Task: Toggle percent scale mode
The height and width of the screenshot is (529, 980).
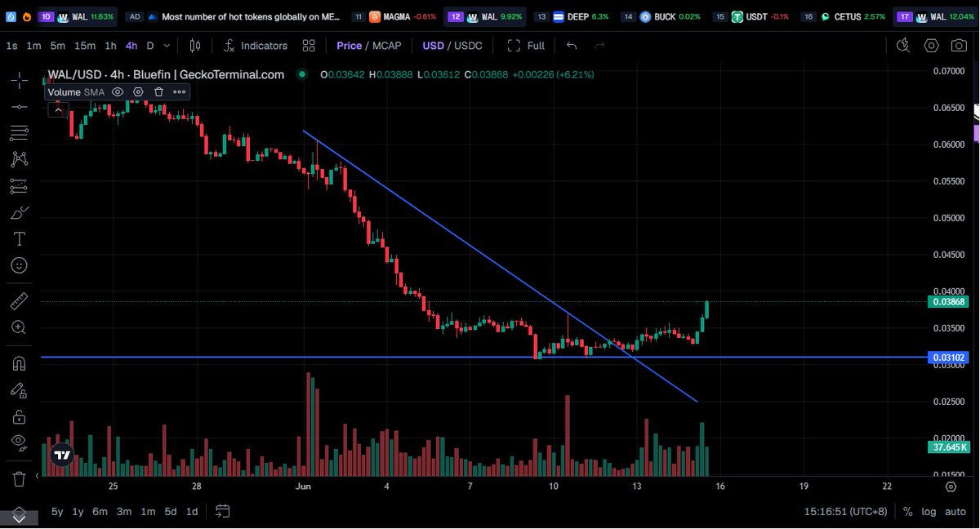Action: pyautogui.click(x=907, y=512)
